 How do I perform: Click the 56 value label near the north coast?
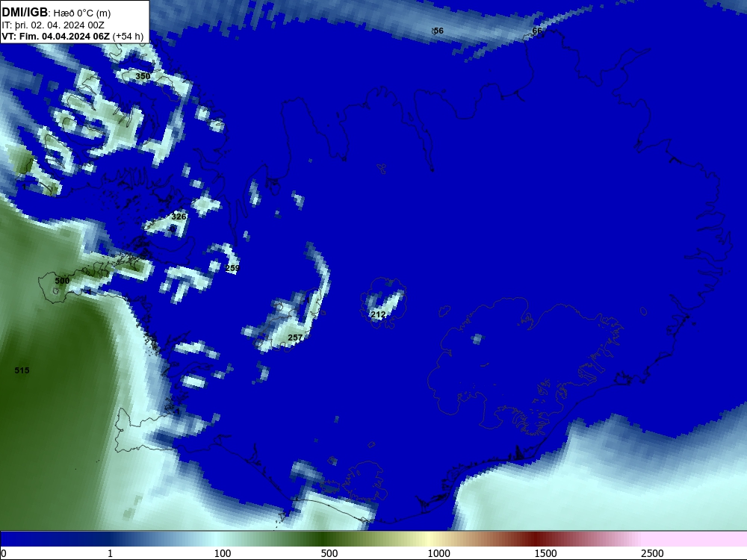[x=438, y=31]
